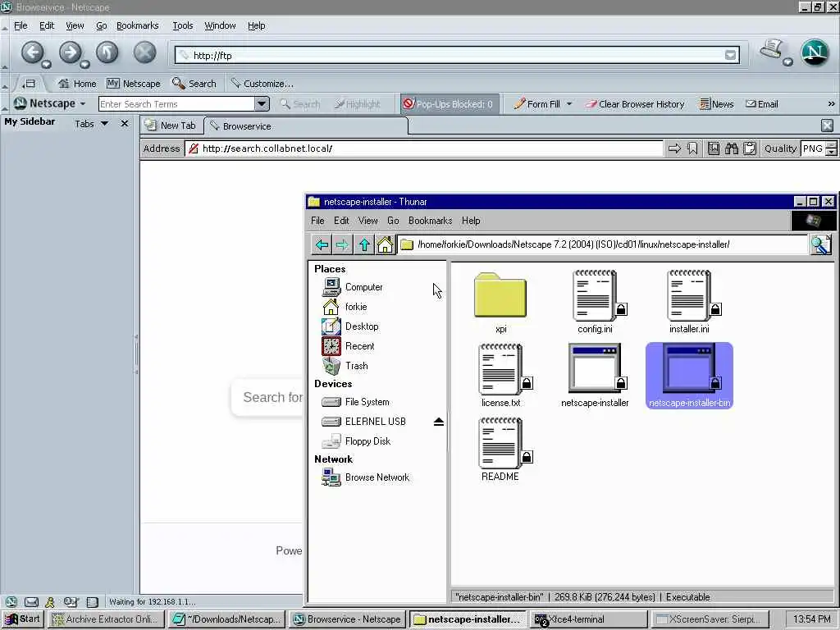Open Customize… in the personal toolbar

[x=262, y=84]
